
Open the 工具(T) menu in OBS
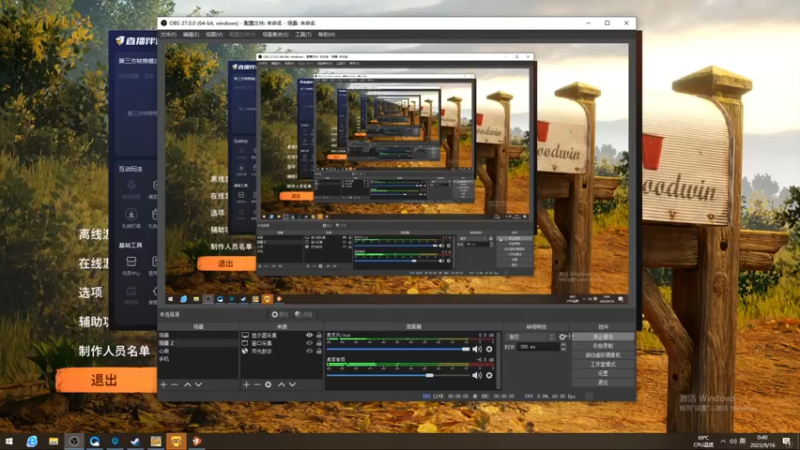click(x=303, y=35)
